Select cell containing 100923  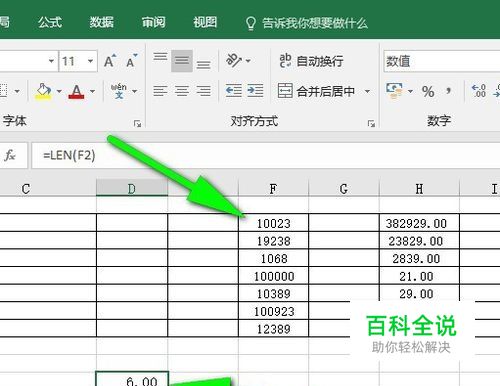273,311
